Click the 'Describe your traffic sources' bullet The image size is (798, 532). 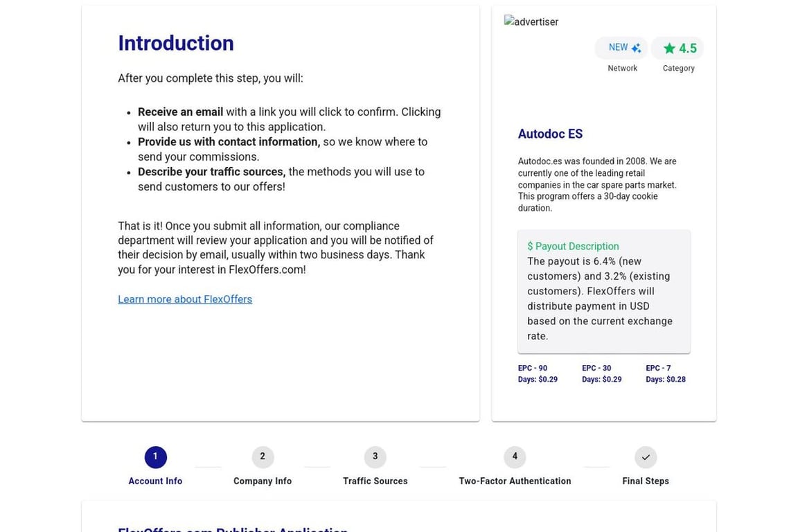[281, 179]
